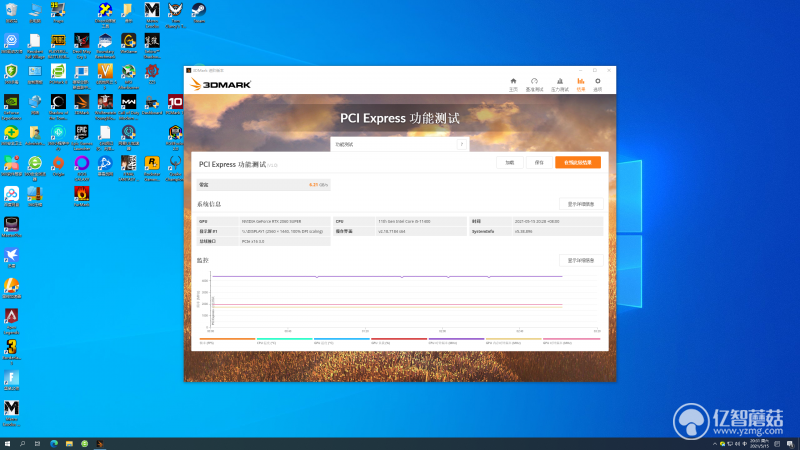Image resolution: width=800 pixels, height=450 pixels.
Task: Open the MSI Afterburner desktop shortcut
Action: tap(129, 76)
